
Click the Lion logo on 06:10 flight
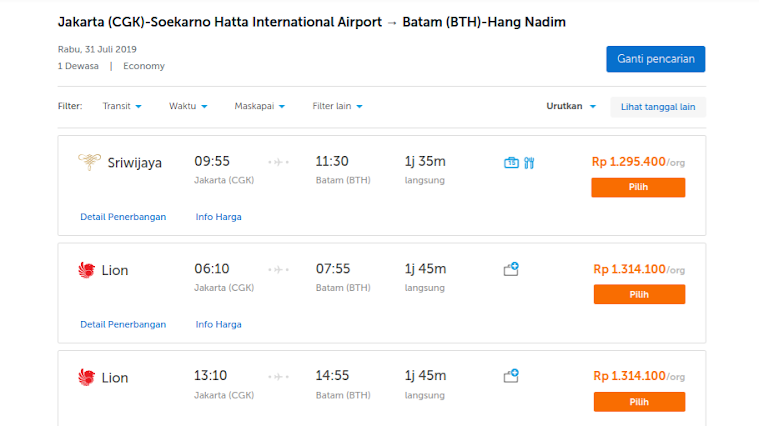click(x=87, y=270)
